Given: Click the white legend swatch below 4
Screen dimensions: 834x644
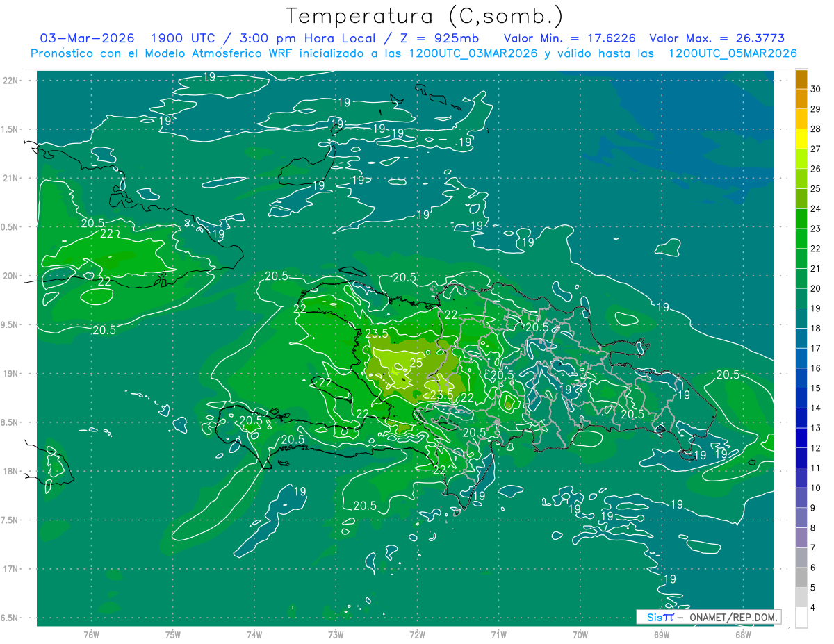Looking at the screenshot, I should click(801, 618).
